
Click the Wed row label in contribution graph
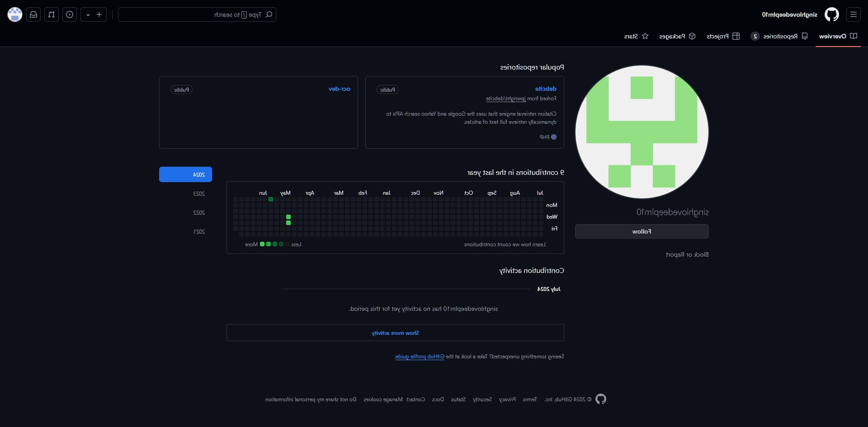pos(552,217)
